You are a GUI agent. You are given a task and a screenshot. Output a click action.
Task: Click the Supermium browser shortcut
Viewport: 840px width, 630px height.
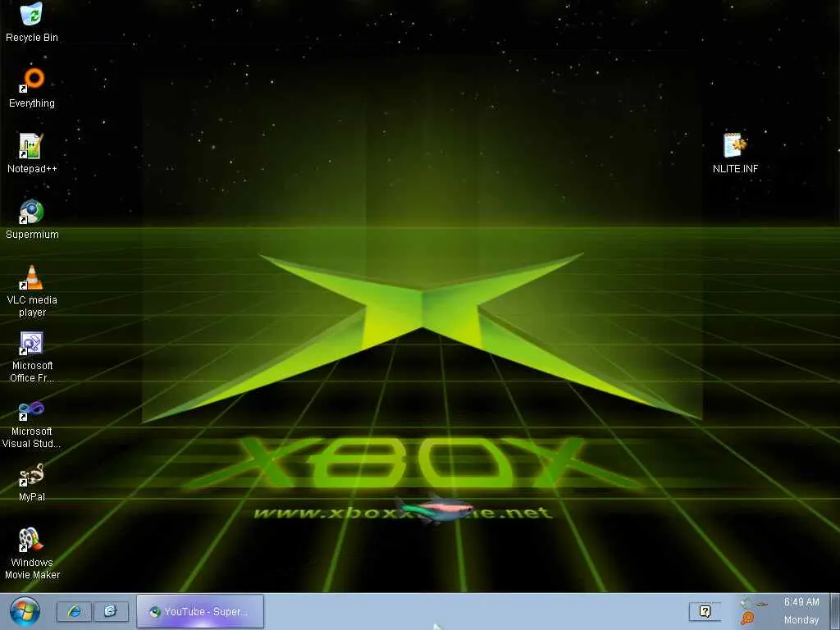click(x=32, y=219)
